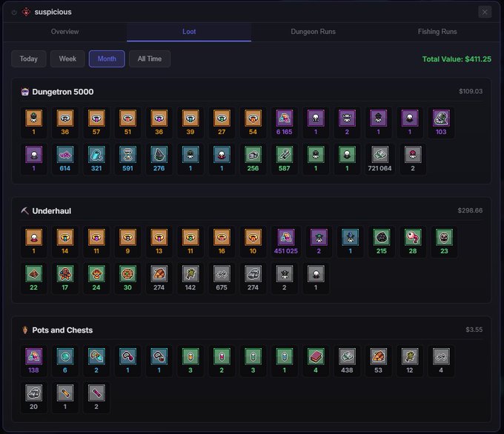Select the Underhaul ring item counted 14
This screenshot has width=504, height=434.
65,241
